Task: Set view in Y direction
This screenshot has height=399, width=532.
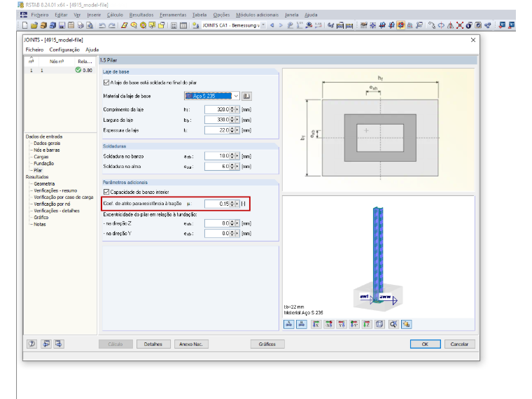Action: tap(342, 324)
